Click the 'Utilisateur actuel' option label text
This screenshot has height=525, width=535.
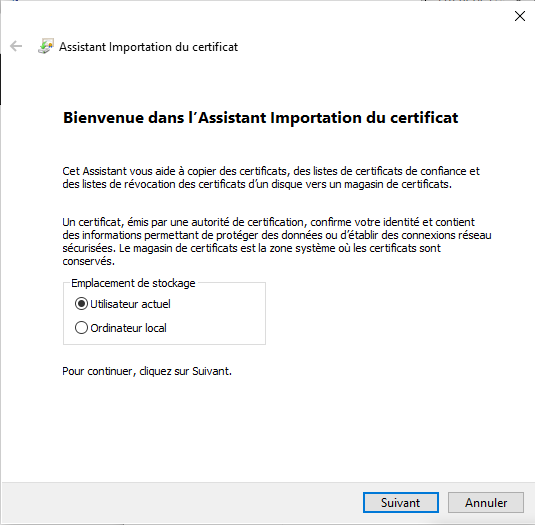coord(130,304)
